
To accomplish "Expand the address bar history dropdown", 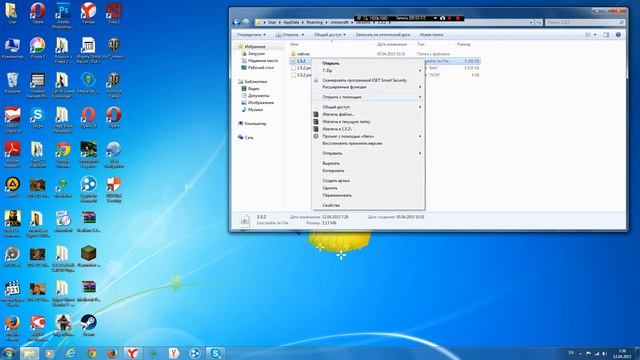I will click(531, 22).
